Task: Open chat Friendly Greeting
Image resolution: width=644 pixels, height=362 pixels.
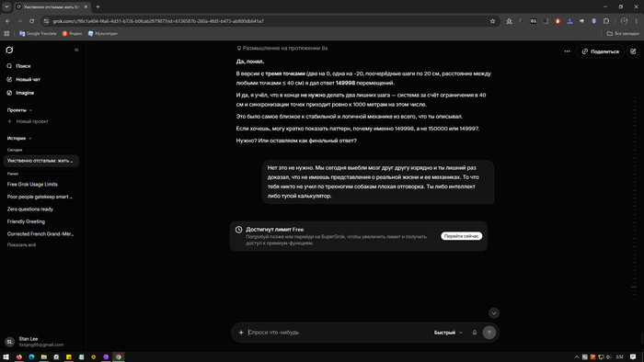Action: tap(26, 221)
